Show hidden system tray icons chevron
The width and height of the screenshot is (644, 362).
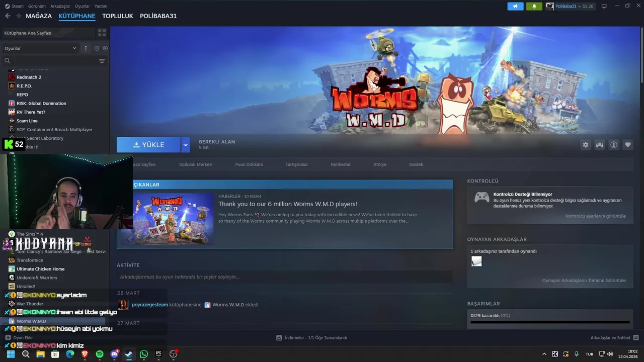coord(544,354)
